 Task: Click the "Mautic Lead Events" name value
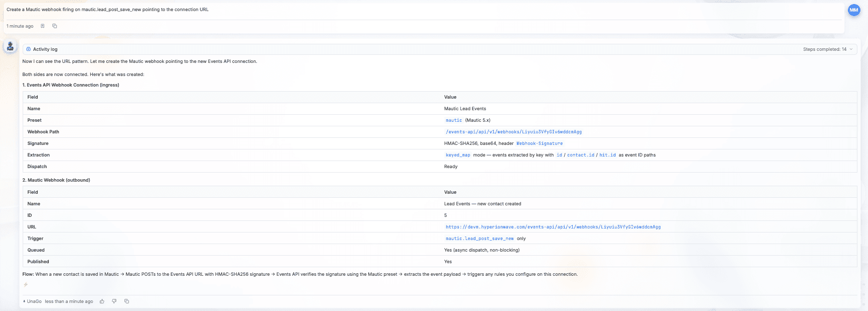point(465,109)
